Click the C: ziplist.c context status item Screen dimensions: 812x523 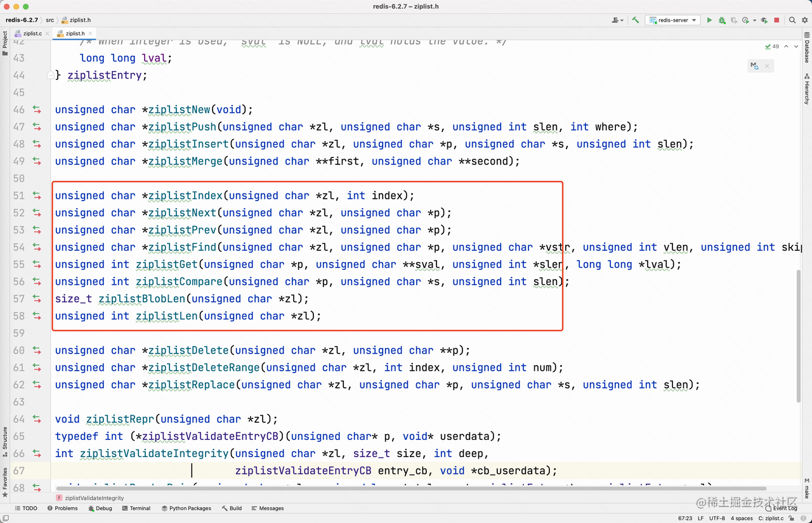(771, 519)
